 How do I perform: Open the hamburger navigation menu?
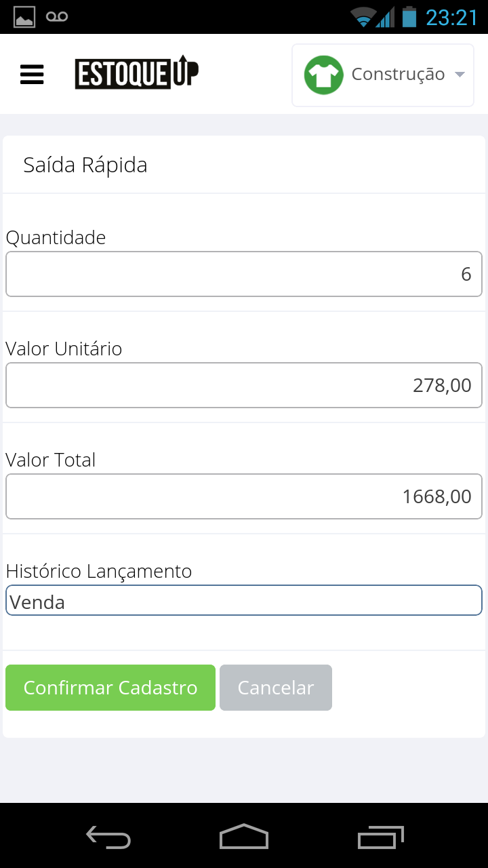click(32, 74)
